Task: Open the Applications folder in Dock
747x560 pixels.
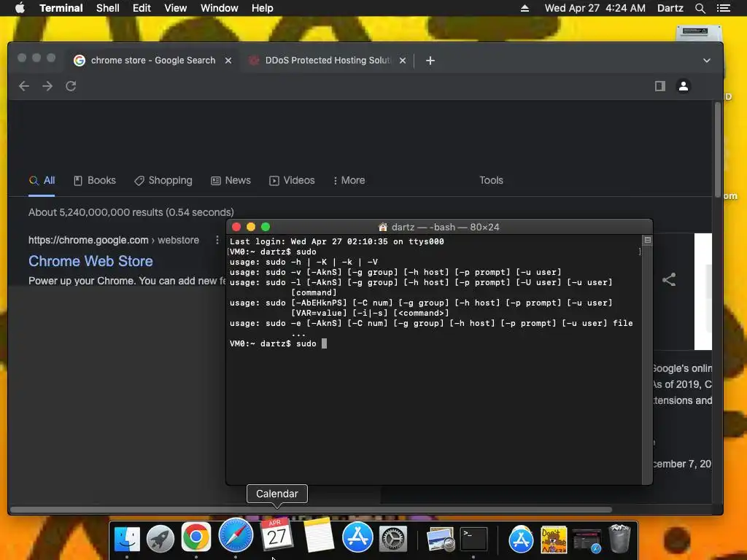Action: tap(521, 539)
